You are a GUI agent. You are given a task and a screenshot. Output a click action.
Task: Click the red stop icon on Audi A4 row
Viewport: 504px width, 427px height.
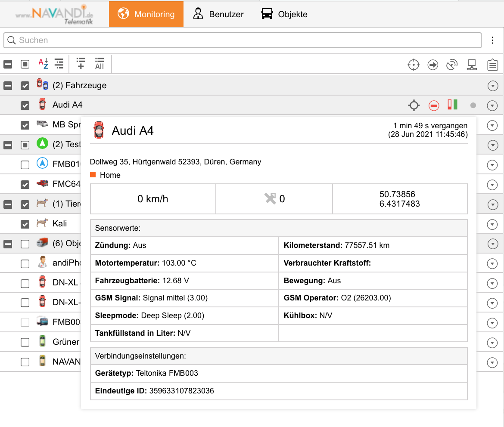click(434, 105)
